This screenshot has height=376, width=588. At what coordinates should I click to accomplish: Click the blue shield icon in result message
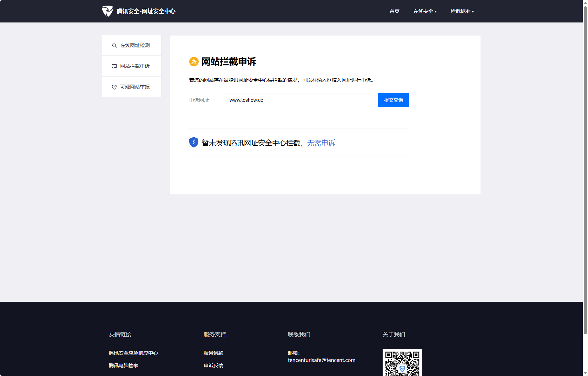click(x=194, y=142)
